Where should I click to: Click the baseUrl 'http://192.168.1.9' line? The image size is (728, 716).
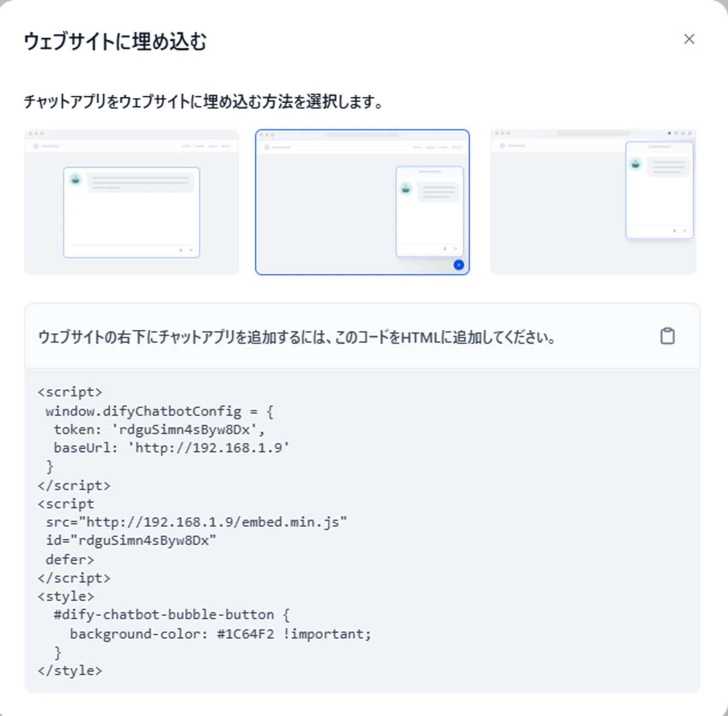[x=172, y=448]
